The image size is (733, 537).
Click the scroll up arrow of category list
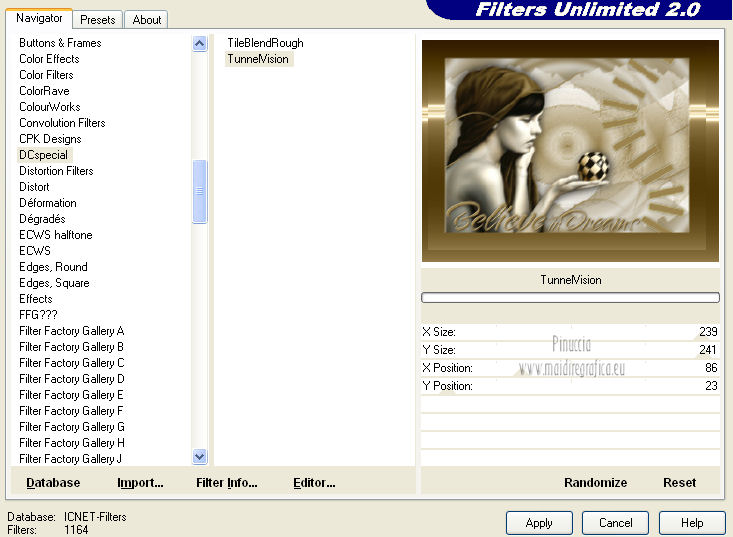200,44
